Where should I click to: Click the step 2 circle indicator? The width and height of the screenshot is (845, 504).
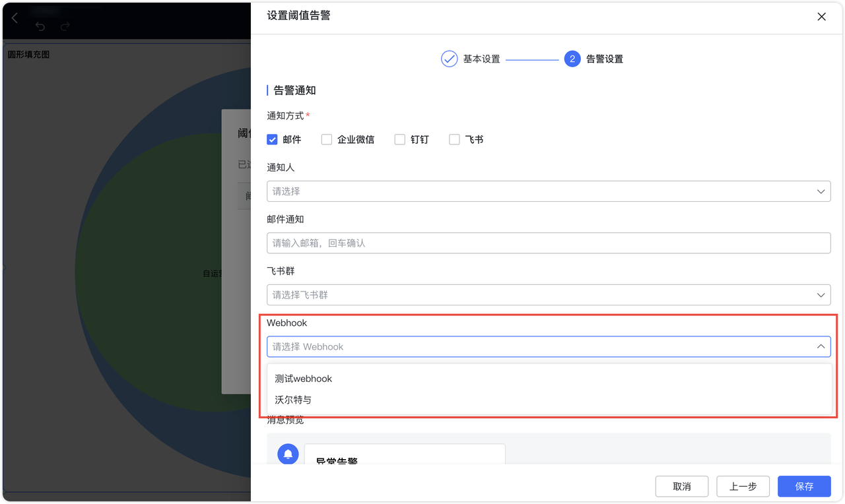pyautogui.click(x=572, y=58)
